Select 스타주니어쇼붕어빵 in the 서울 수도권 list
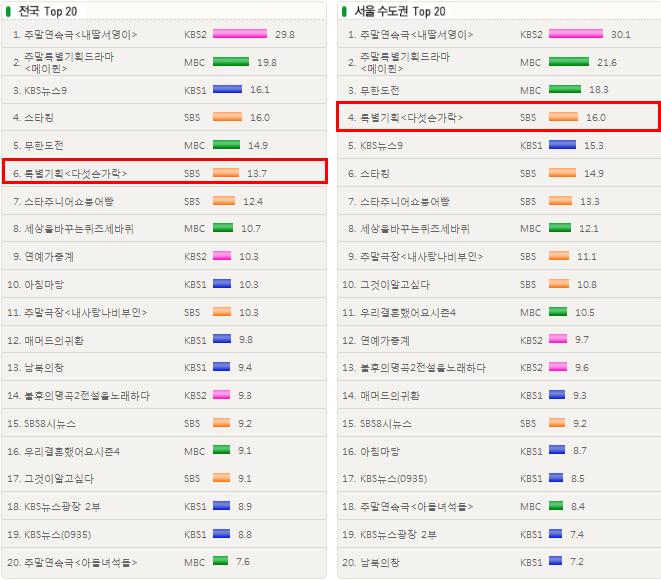Screen dimensions: 661x580 pos(405,201)
